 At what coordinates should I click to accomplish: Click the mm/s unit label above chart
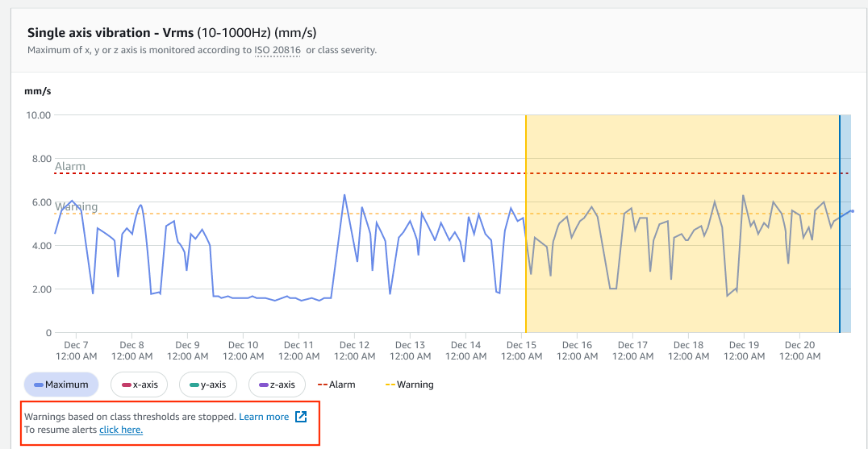(38, 91)
